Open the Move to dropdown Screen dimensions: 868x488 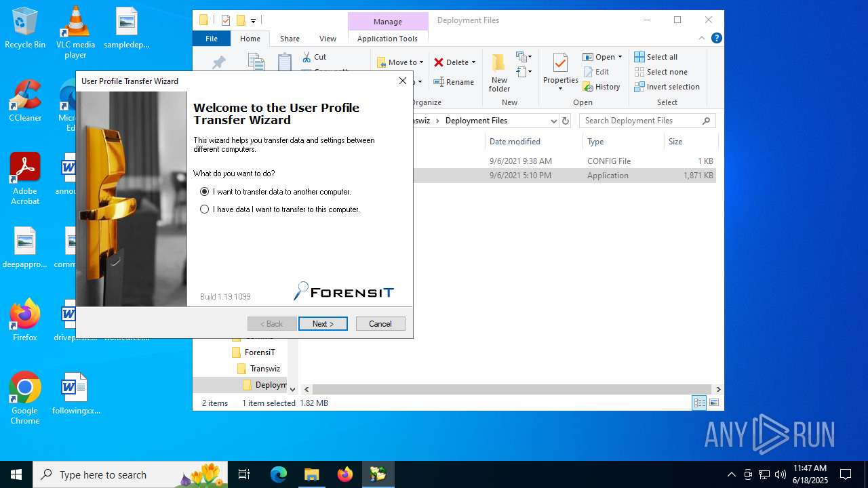400,62
